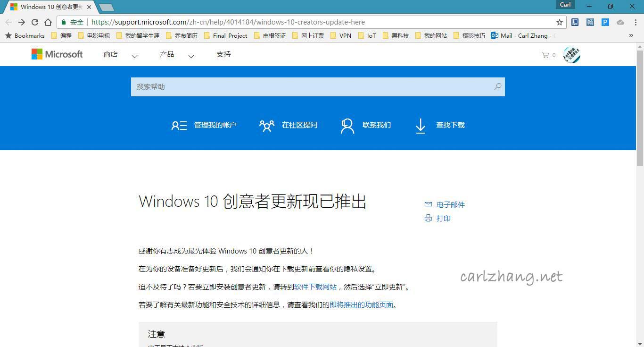Expand the 产品 dropdown chevron

point(191,56)
